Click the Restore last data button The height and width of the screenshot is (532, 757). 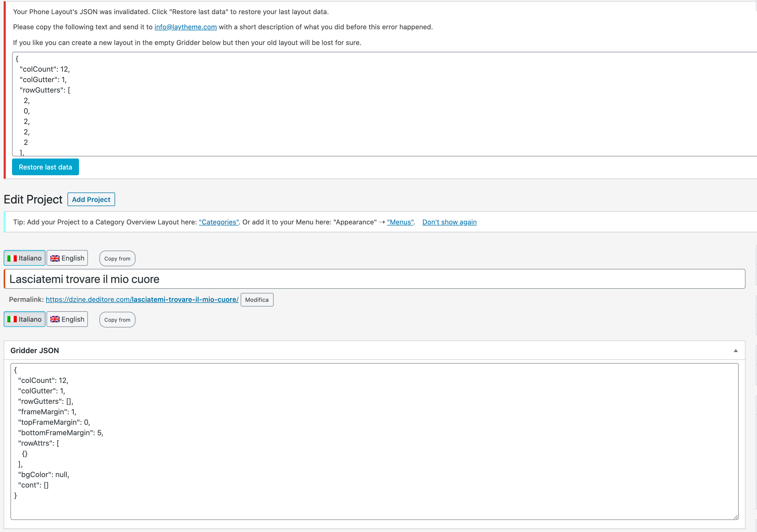pyautogui.click(x=45, y=167)
